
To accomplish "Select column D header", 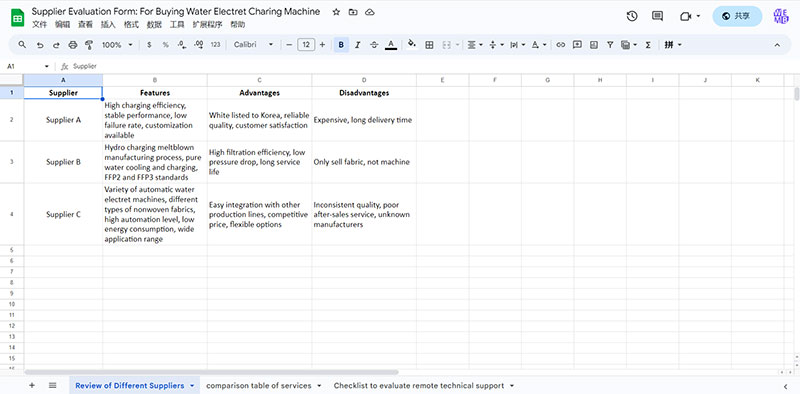I will click(x=364, y=80).
